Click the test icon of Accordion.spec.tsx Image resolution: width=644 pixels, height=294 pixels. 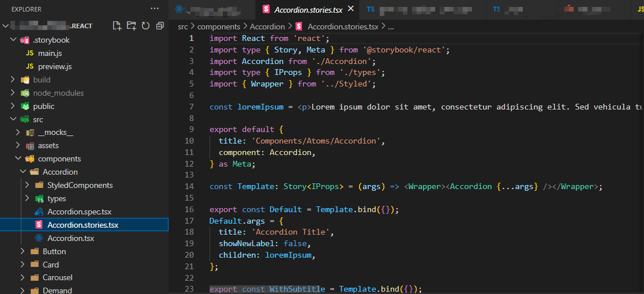click(x=39, y=212)
